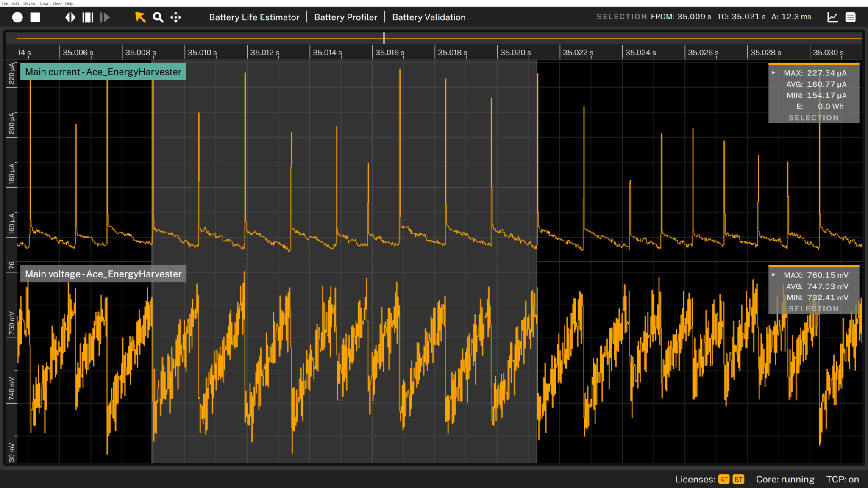Expand the Main current statistics panel

click(773, 73)
